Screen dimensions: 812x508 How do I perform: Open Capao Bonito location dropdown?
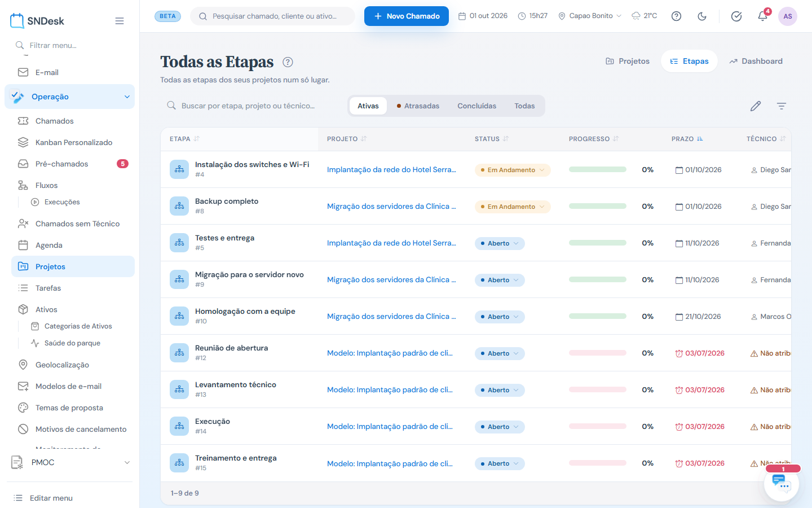click(x=590, y=16)
